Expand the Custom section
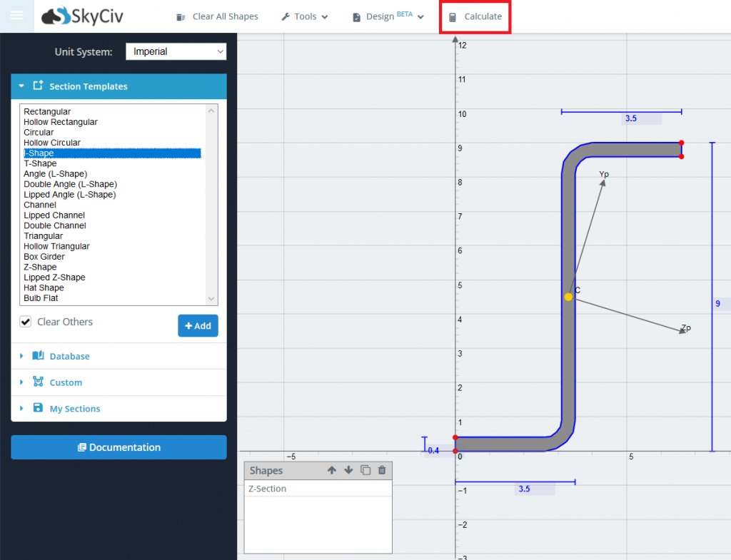 coord(66,382)
